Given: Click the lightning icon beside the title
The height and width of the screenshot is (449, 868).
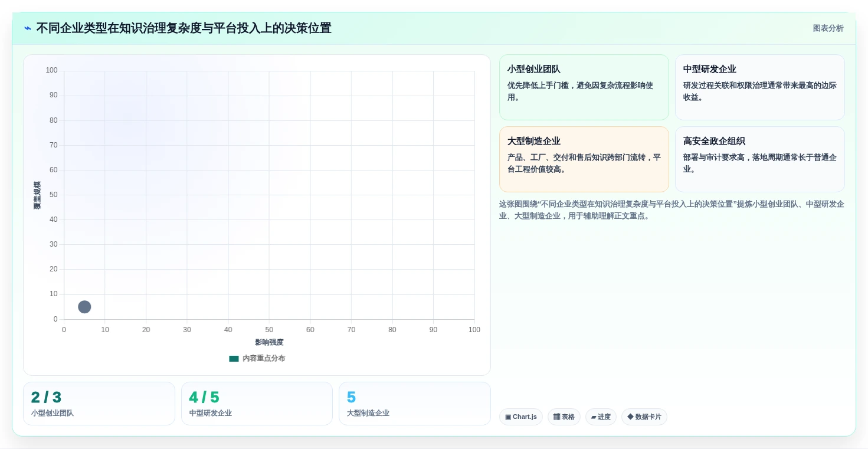Looking at the screenshot, I should click(x=28, y=28).
